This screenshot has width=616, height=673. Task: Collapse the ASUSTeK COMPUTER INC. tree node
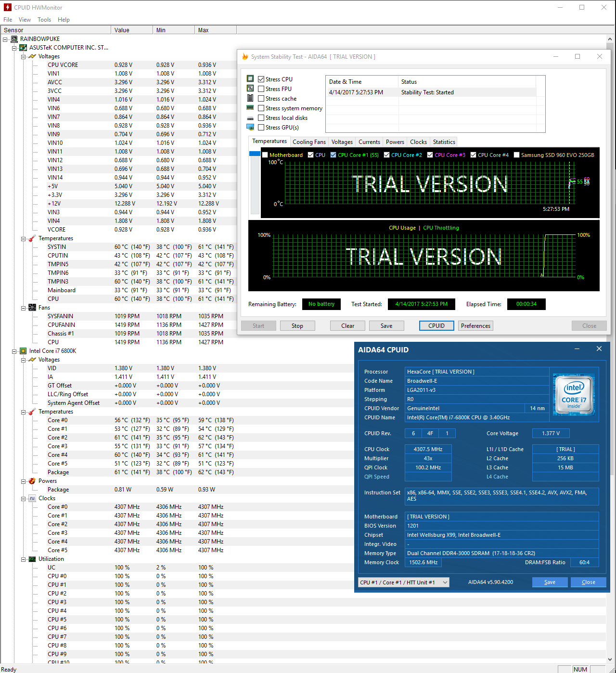(x=14, y=48)
